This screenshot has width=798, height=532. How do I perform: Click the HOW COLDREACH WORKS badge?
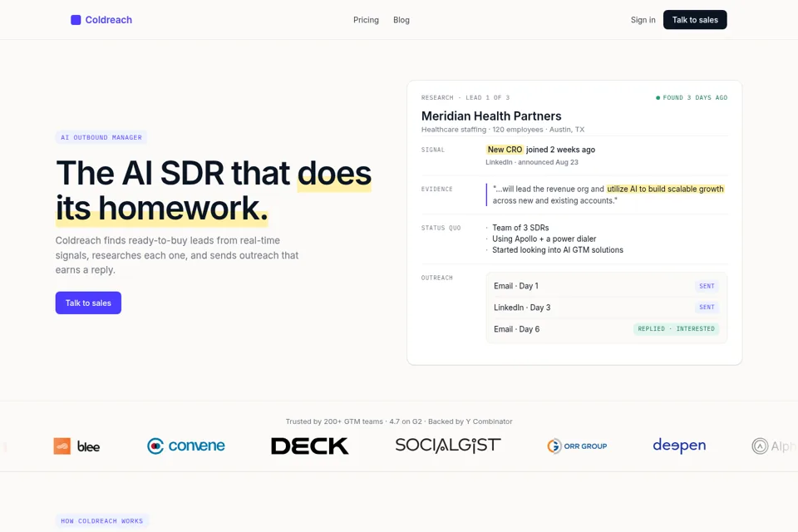tap(101, 521)
